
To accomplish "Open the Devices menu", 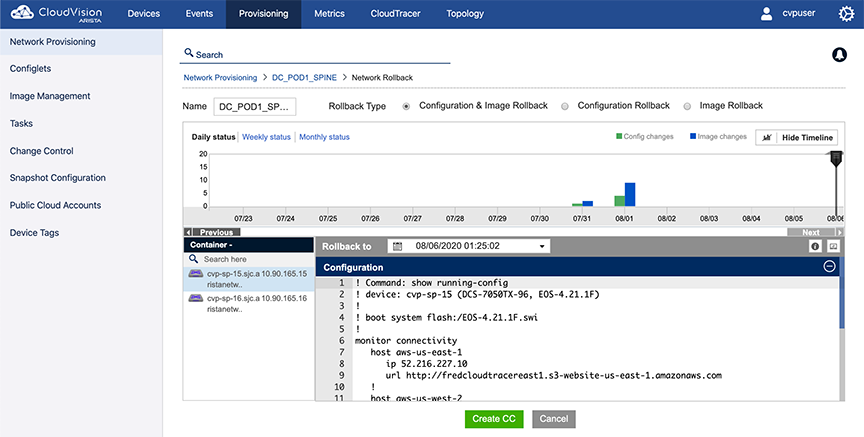I will pos(143,14).
